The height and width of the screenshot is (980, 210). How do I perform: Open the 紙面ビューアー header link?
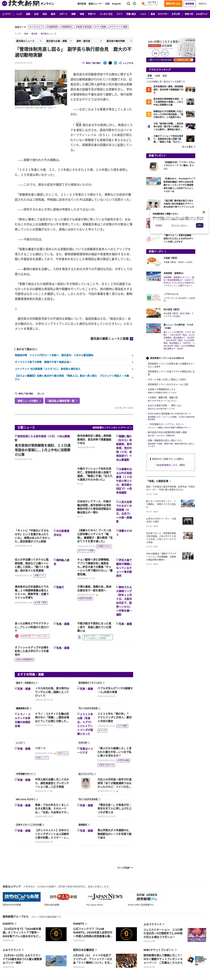click(95, 4)
